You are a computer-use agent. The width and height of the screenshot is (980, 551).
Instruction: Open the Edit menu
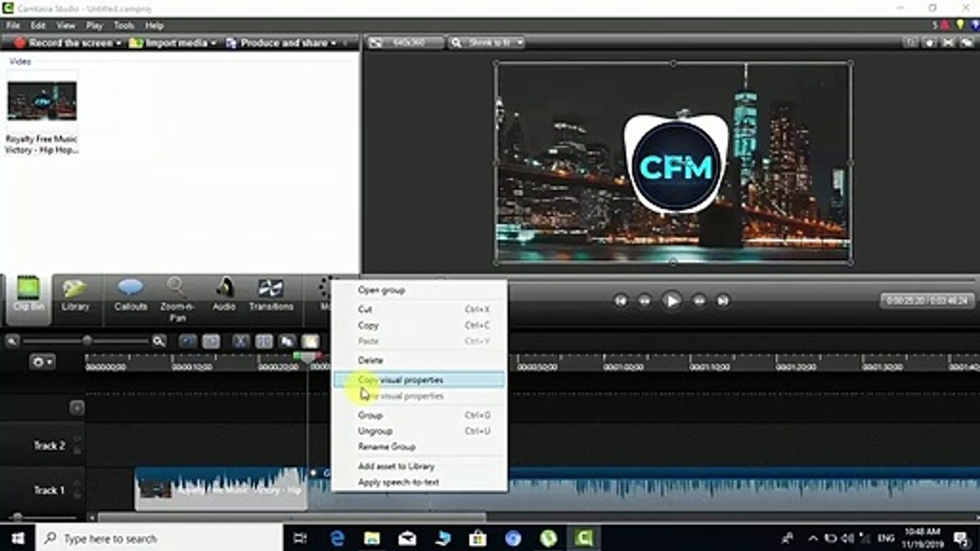click(38, 25)
